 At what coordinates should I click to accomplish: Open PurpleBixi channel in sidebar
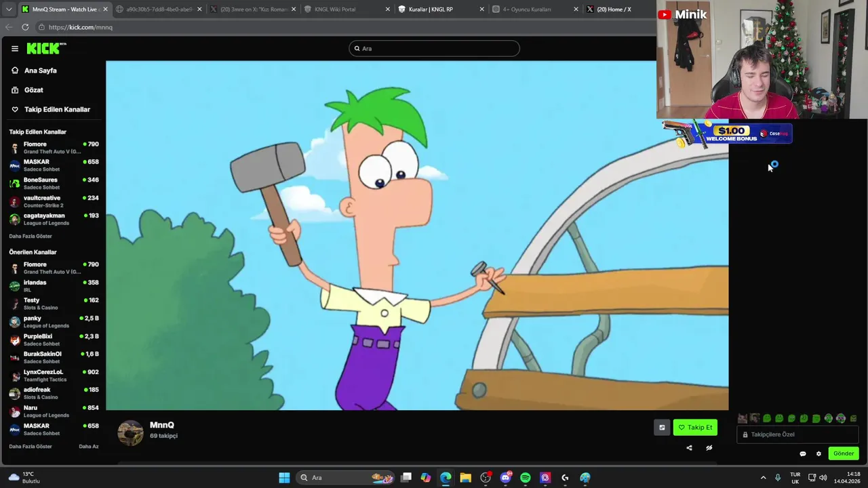pyautogui.click(x=54, y=340)
